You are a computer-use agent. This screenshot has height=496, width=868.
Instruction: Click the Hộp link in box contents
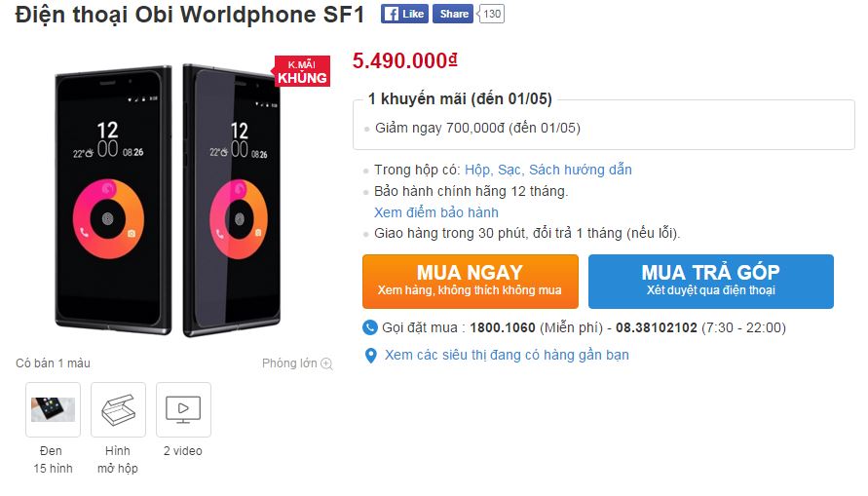(477, 170)
